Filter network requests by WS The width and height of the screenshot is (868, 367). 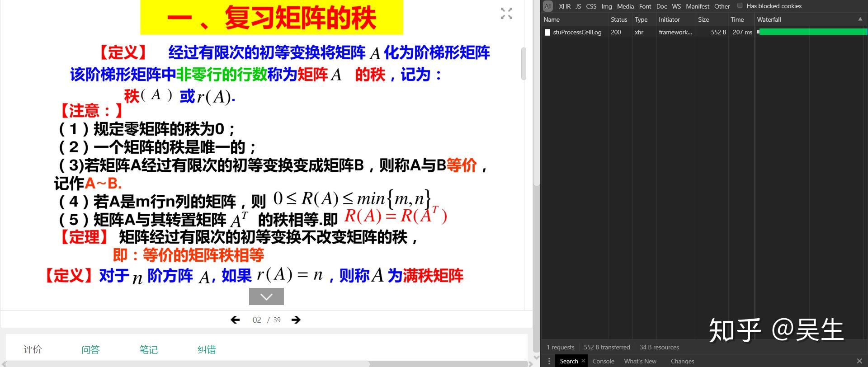pos(676,6)
